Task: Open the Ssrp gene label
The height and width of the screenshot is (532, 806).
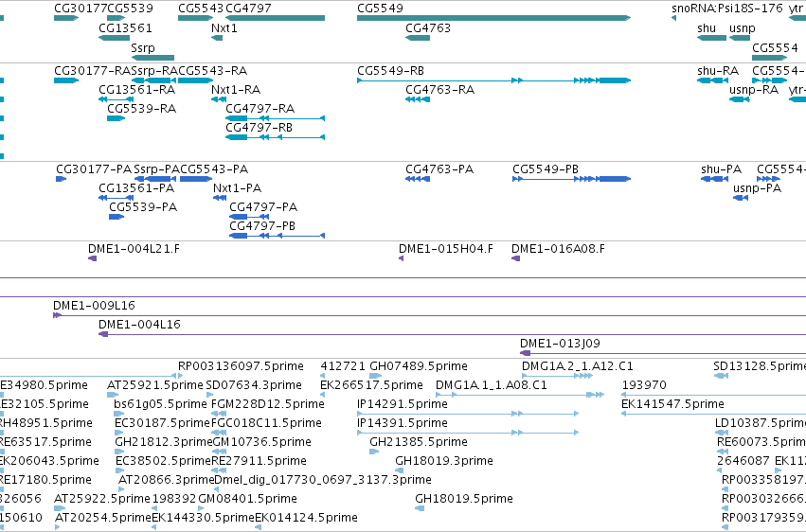Action: pyautogui.click(x=143, y=47)
